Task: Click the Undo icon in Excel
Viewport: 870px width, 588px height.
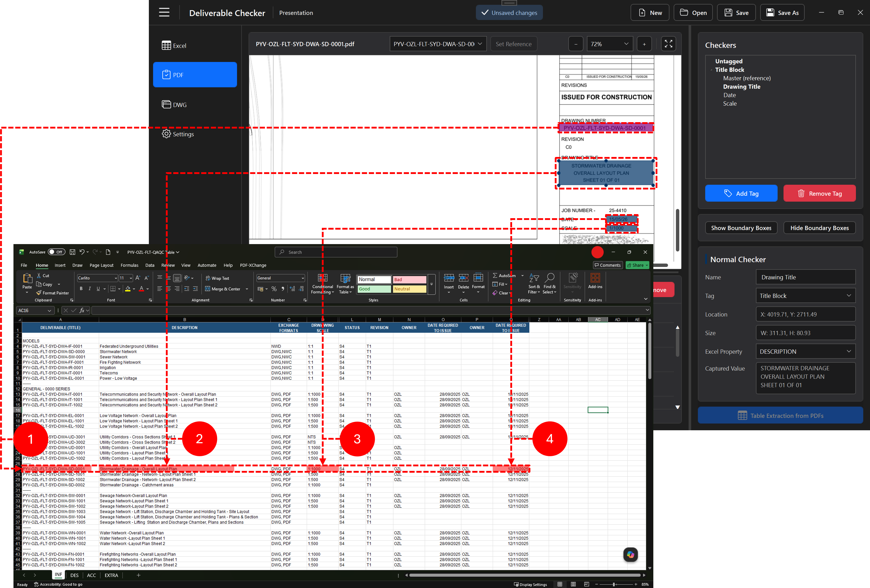Action: 82,252
